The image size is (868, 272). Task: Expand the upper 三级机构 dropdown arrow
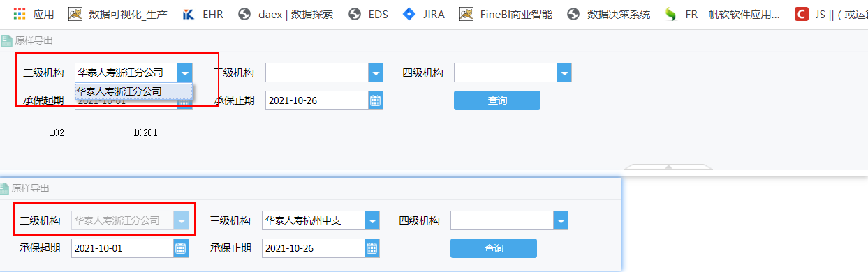376,73
